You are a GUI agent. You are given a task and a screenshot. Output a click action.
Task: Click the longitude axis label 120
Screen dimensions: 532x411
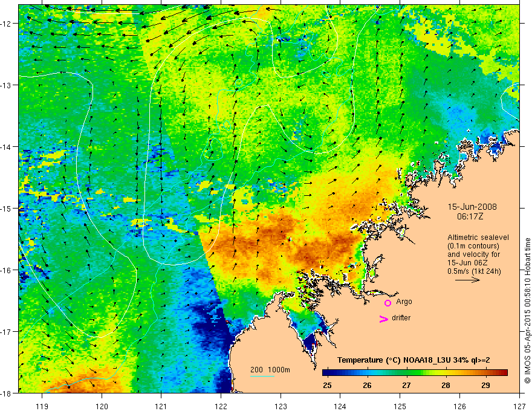[102, 406]
